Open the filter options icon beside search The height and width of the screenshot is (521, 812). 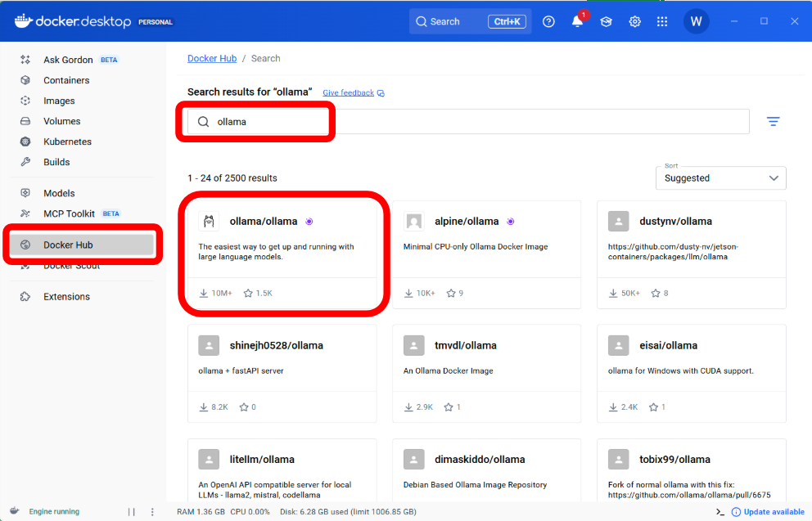773,122
